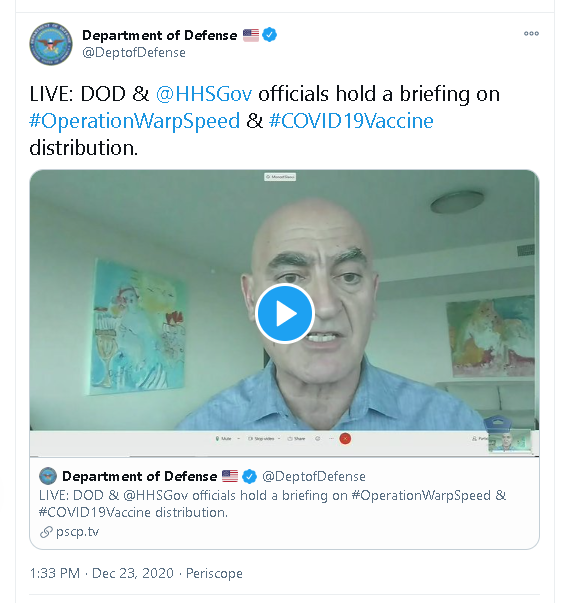Click the verified badge beside Department of Defense

click(269, 35)
